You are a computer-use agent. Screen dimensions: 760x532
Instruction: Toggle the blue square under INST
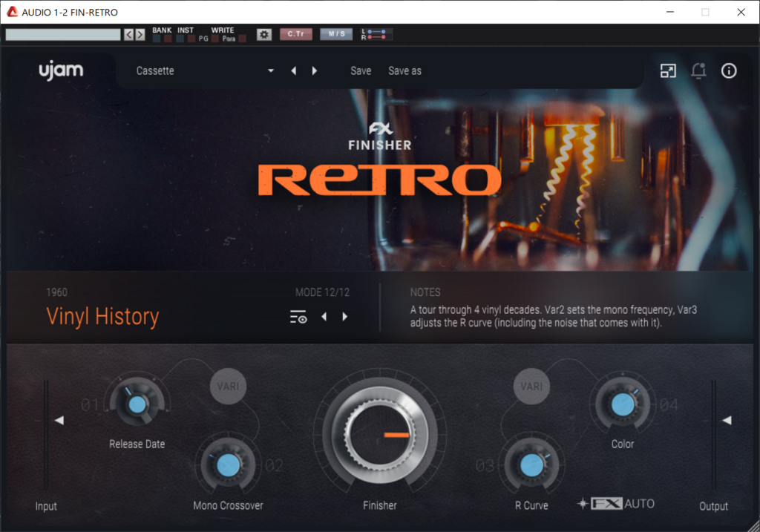click(180, 39)
